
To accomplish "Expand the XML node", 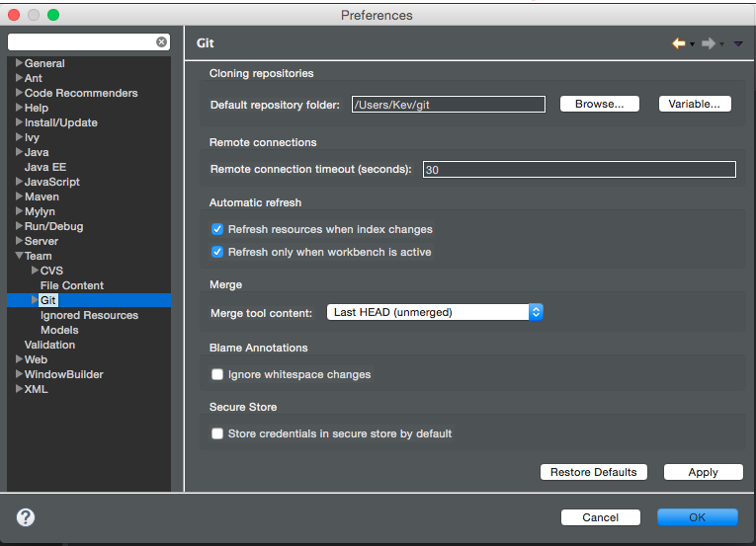I will pyautogui.click(x=20, y=389).
